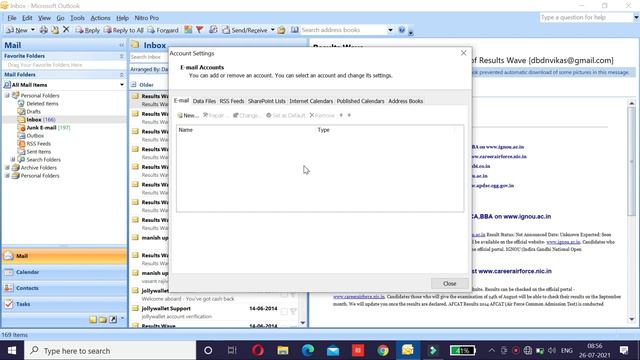Image resolution: width=640 pixels, height=360 pixels.
Task: Expand the Search Folders tree node
Action: click(x=13, y=160)
